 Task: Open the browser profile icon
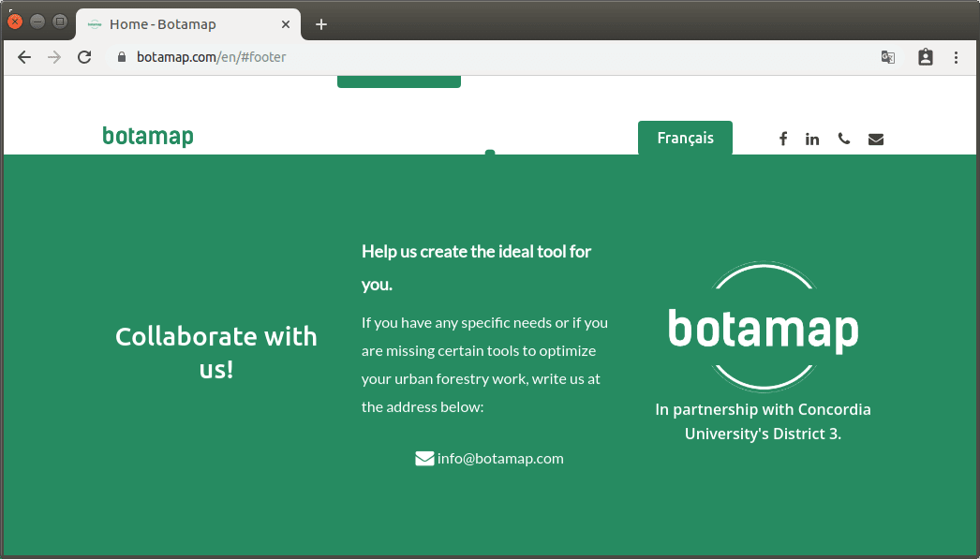tap(926, 57)
